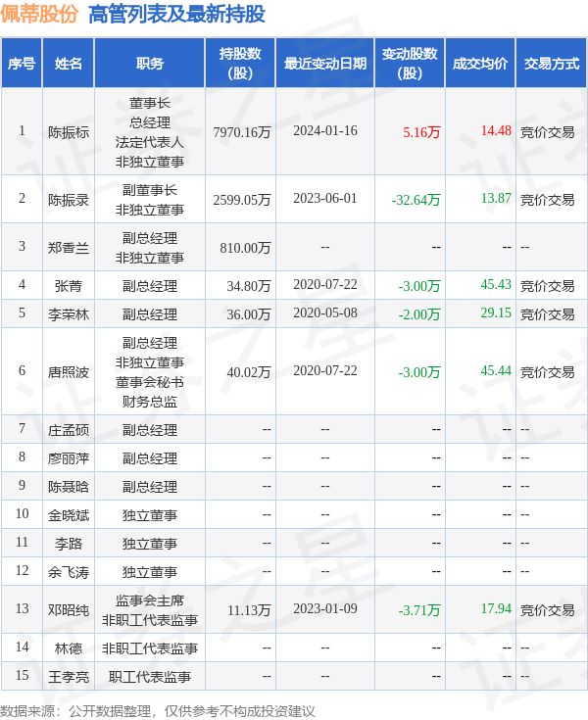
Task: Click the date 2024-01-16
Action: 325,131
